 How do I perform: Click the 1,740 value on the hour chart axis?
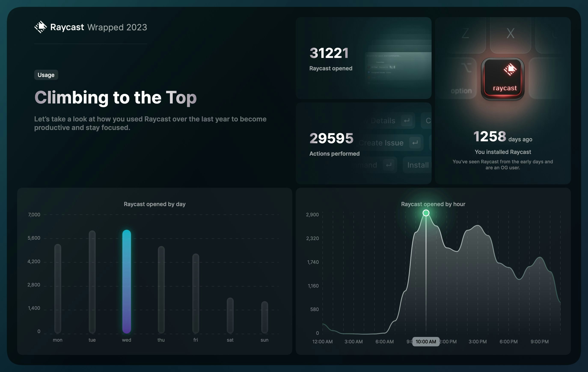coord(313,262)
